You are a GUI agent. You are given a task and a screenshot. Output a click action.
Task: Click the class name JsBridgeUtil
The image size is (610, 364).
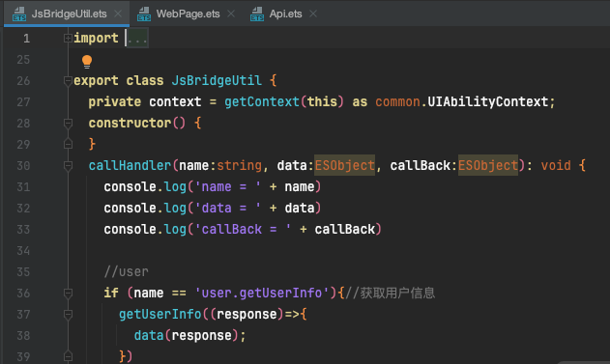[x=217, y=81]
